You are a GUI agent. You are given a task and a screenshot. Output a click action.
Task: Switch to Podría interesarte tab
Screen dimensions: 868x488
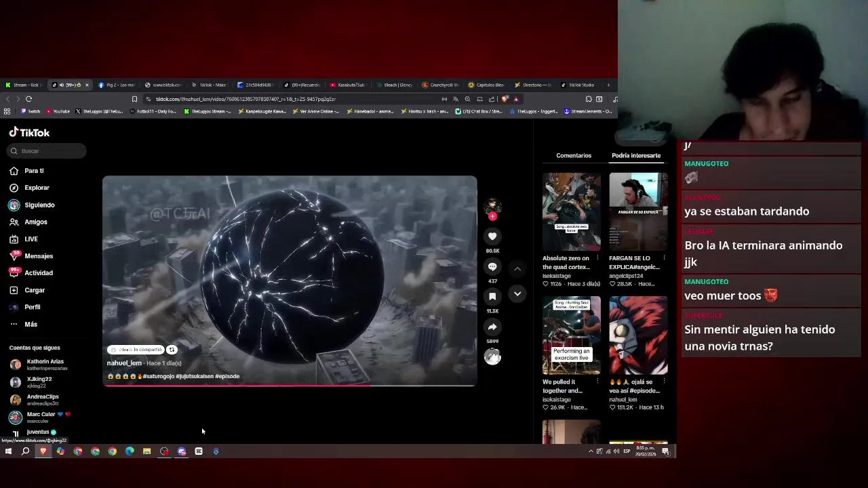[636, 156]
